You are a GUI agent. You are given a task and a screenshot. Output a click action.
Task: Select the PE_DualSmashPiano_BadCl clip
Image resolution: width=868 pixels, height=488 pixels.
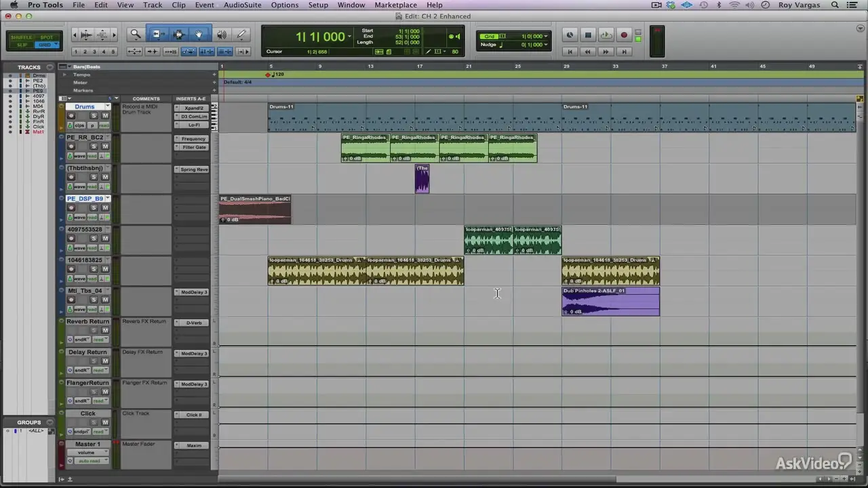[x=254, y=209]
